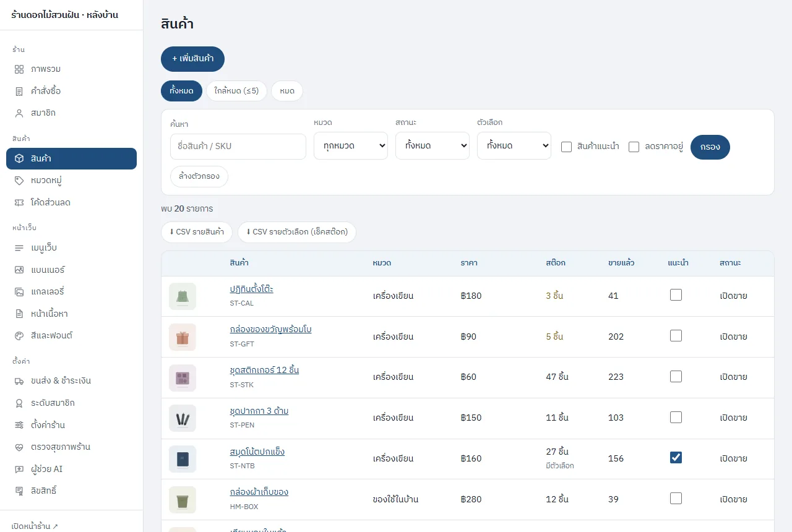Apply filters with กรอง button
Screen dimensions: 792x532
[x=710, y=147]
